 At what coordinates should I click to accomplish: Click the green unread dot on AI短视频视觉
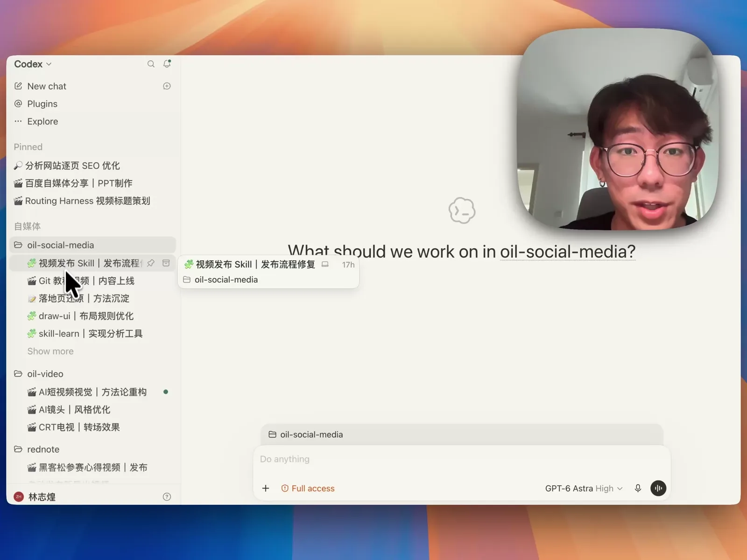pos(166,392)
